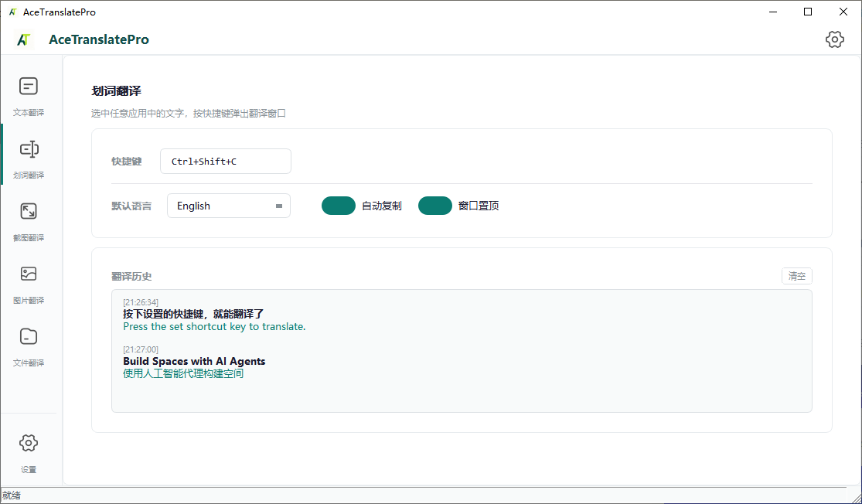Click the entry 'Build Spaces with AI Agents'

(194, 361)
